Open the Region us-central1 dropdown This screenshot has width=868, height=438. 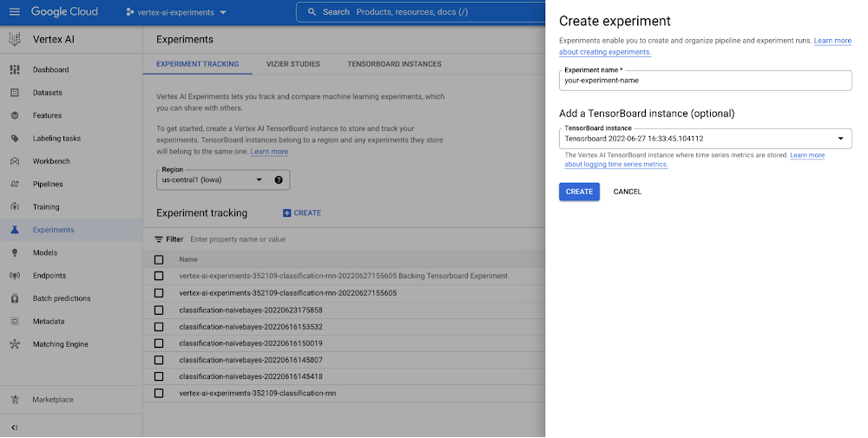[223, 180]
